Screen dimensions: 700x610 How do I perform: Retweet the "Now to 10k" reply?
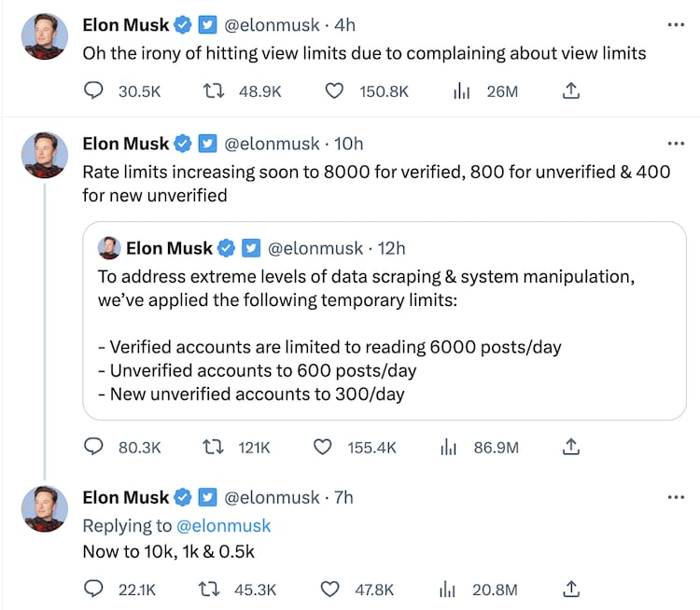click(213, 589)
